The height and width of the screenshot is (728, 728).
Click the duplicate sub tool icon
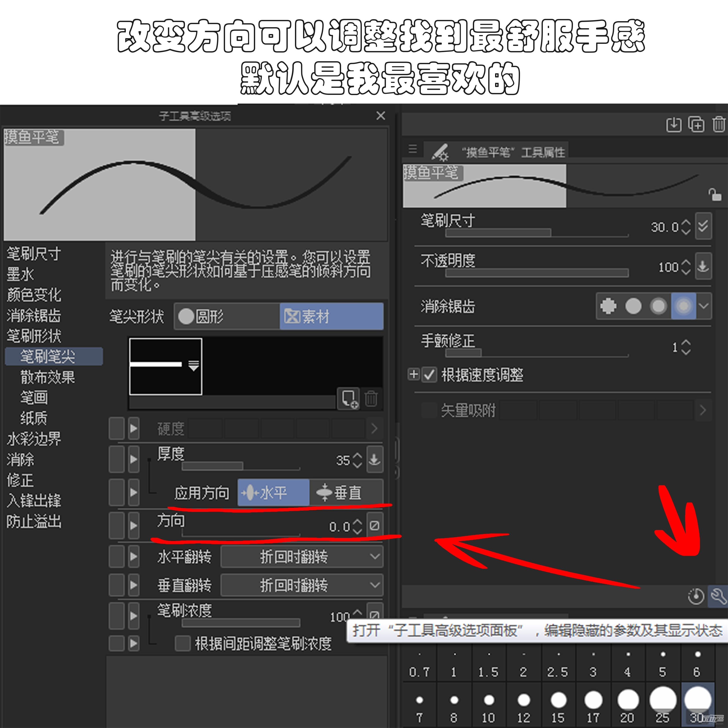pos(696,124)
